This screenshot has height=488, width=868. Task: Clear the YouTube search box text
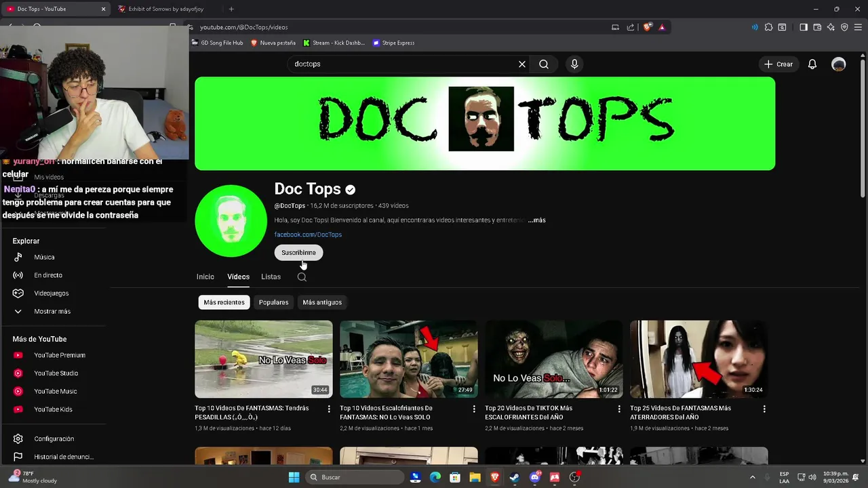tap(522, 64)
